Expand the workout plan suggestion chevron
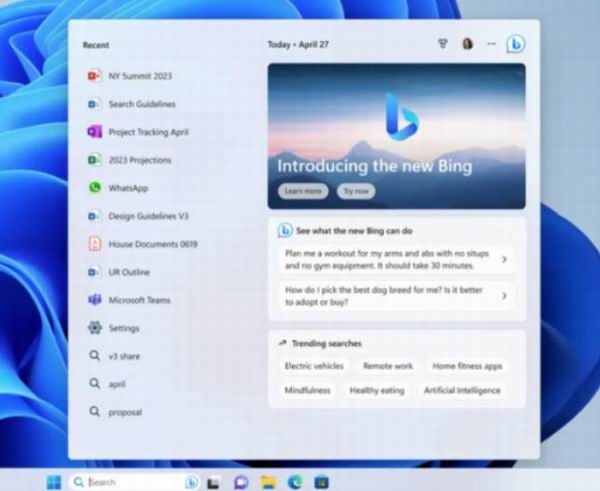600x491 pixels. 504,259
